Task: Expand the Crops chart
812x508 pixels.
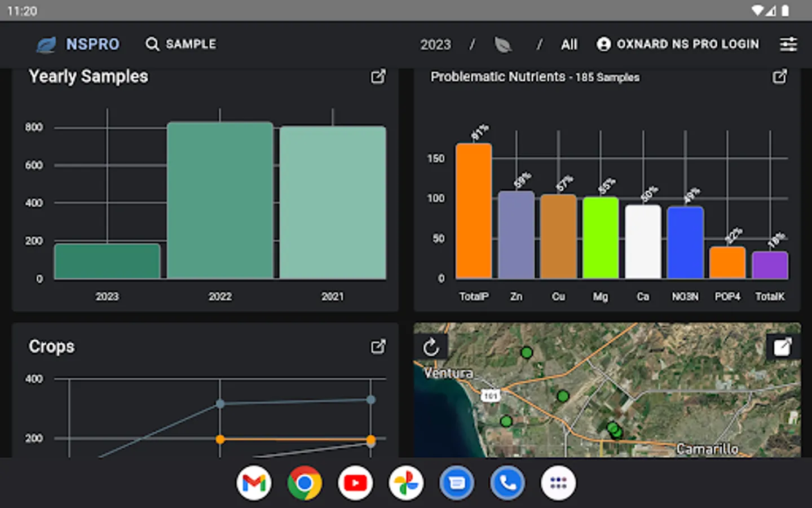Action: pos(378,347)
